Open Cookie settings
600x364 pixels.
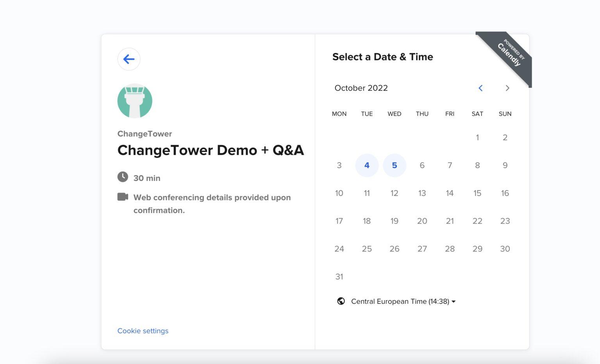point(143,330)
